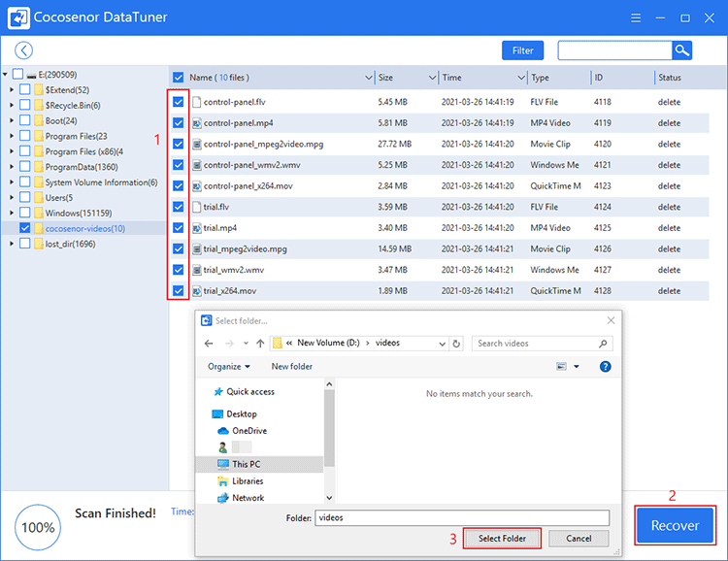Image resolution: width=728 pixels, height=561 pixels.
Task: Click the trial.flv file icon
Action: coord(197,207)
